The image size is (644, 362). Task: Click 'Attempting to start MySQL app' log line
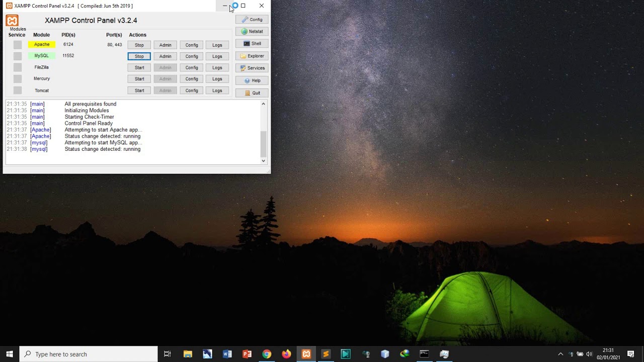(103, 143)
